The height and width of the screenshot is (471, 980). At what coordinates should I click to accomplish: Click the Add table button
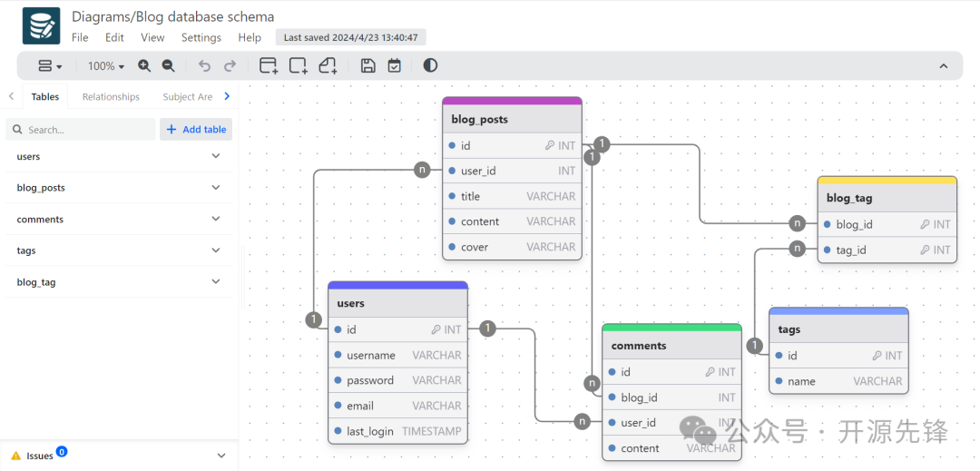click(196, 129)
